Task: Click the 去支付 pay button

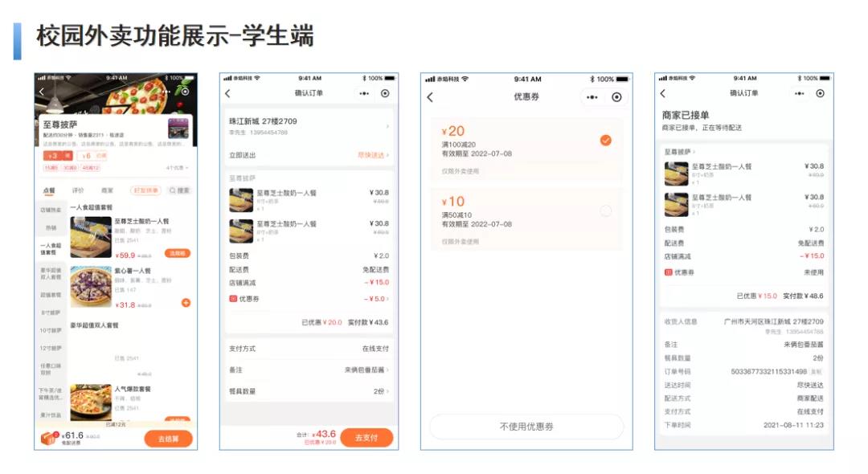Action: (x=366, y=438)
